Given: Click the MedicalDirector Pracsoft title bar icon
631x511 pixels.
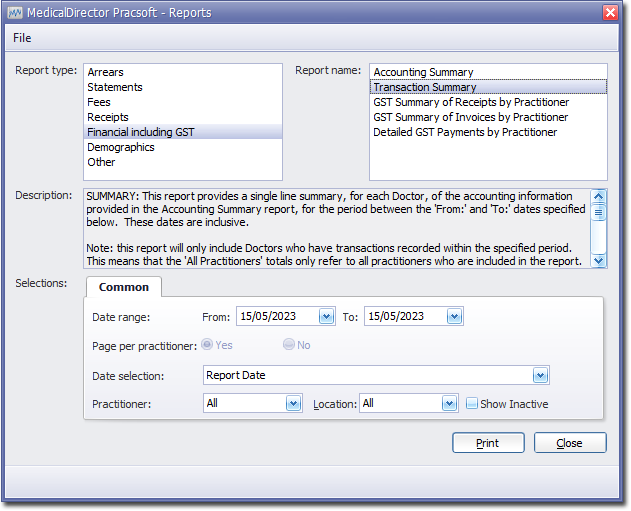Looking at the screenshot, I should [x=15, y=12].
